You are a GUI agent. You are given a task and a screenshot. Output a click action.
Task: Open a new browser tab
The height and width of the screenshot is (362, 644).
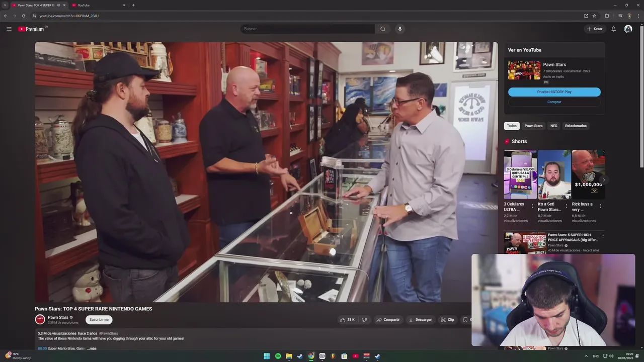coord(133,5)
